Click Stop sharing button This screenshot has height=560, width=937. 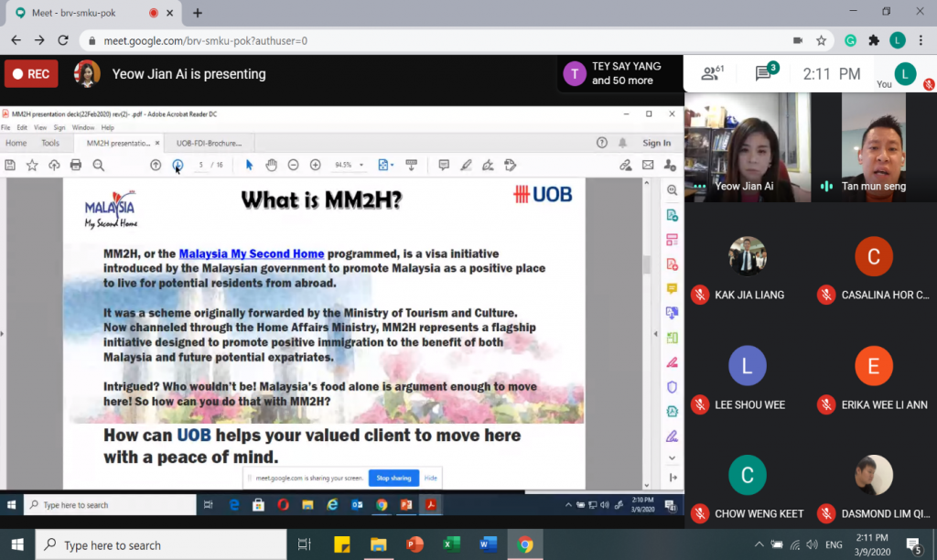[x=393, y=479]
